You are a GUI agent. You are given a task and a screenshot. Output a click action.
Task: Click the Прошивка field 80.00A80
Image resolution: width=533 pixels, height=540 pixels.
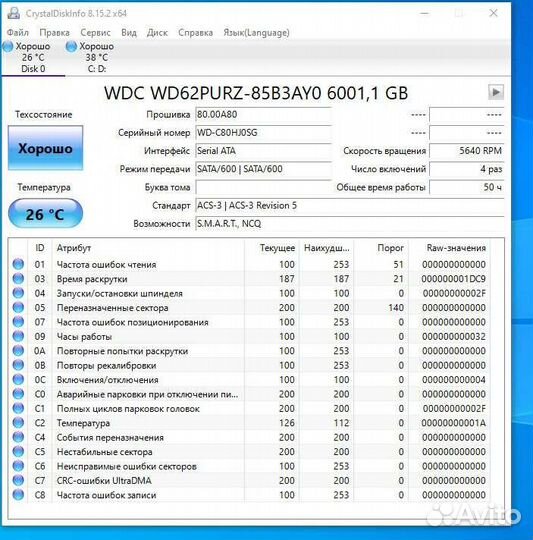tap(263, 115)
